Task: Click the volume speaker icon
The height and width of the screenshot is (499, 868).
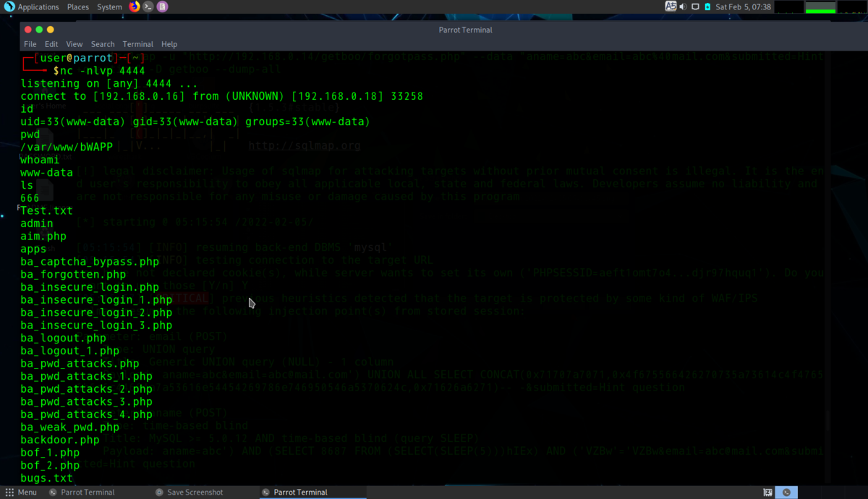Action: coord(684,7)
